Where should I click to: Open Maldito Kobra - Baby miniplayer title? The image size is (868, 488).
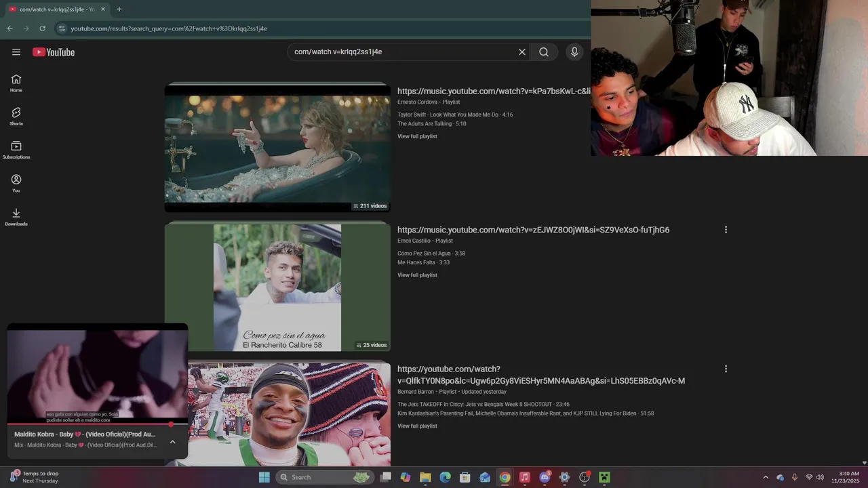coord(85,434)
